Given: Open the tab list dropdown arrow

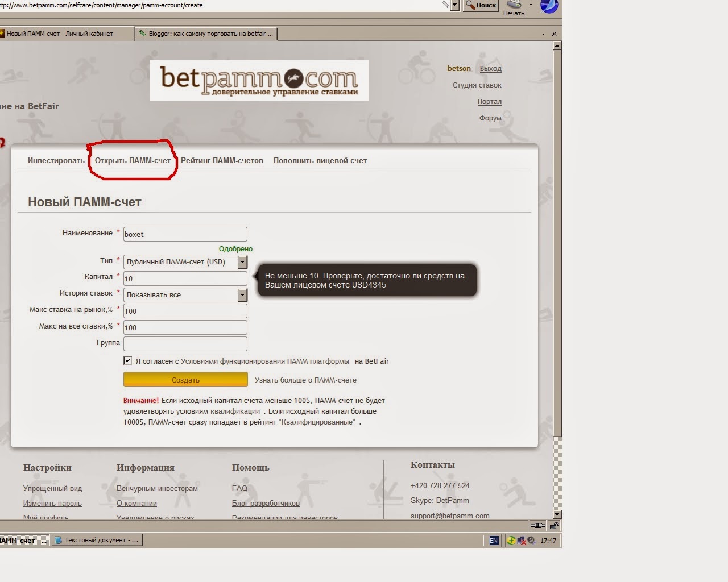Looking at the screenshot, I should [543, 34].
